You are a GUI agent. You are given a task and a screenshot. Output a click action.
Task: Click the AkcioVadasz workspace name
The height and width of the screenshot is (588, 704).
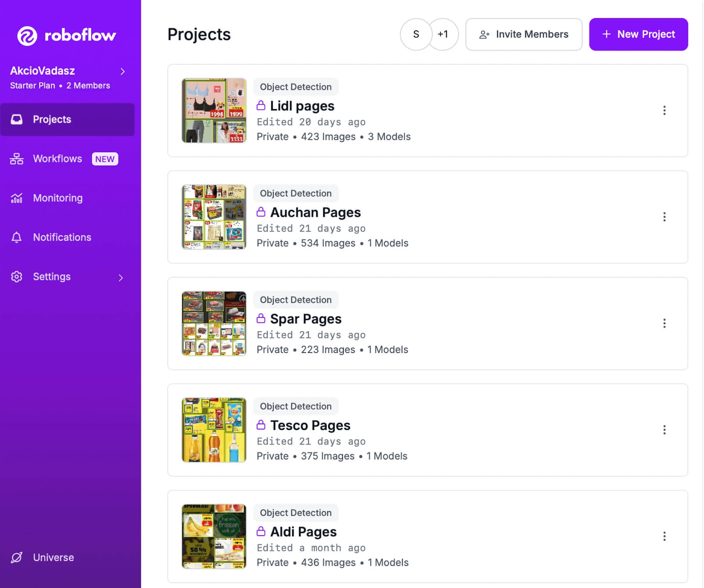point(43,71)
